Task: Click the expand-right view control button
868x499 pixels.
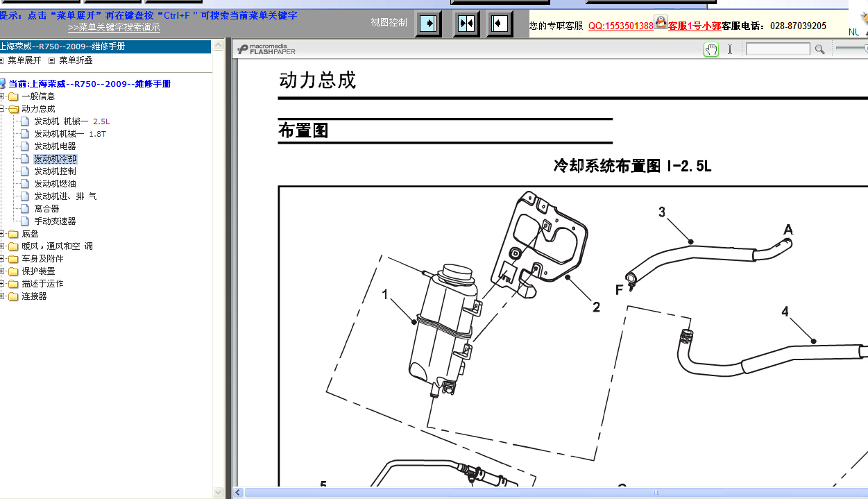Action: [429, 24]
